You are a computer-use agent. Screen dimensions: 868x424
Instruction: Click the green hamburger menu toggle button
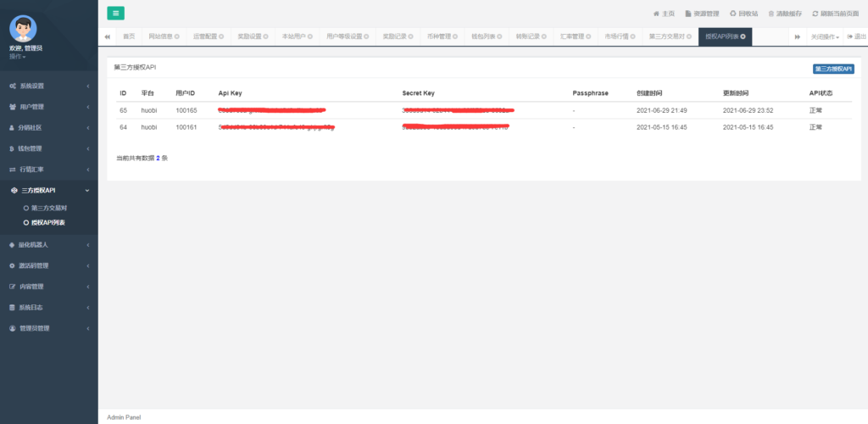click(116, 13)
